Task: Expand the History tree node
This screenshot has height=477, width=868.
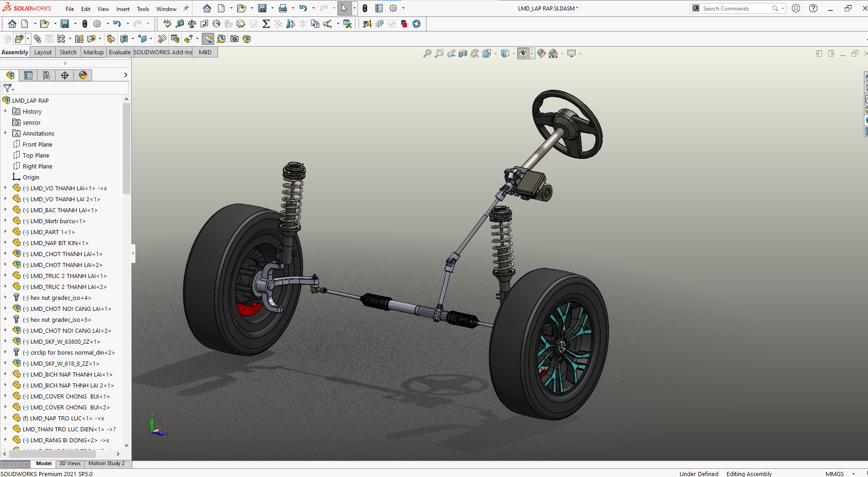Action: tap(5, 111)
